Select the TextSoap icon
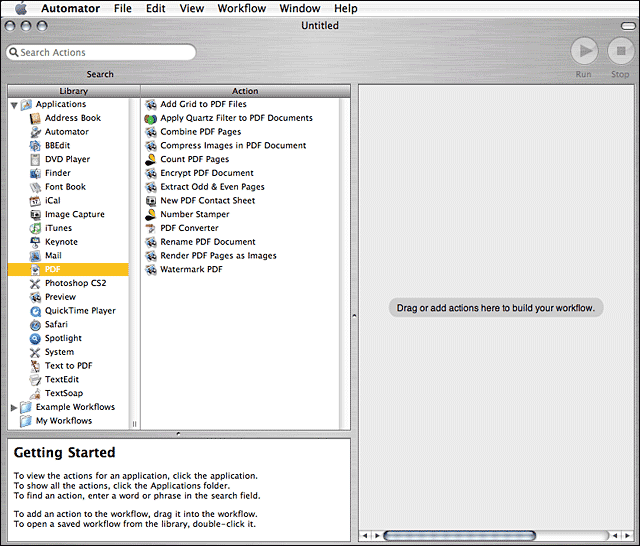 pos(35,394)
